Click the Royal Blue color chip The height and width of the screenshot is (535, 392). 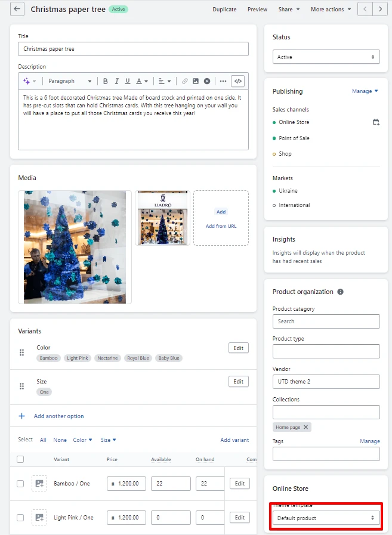(x=138, y=358)
